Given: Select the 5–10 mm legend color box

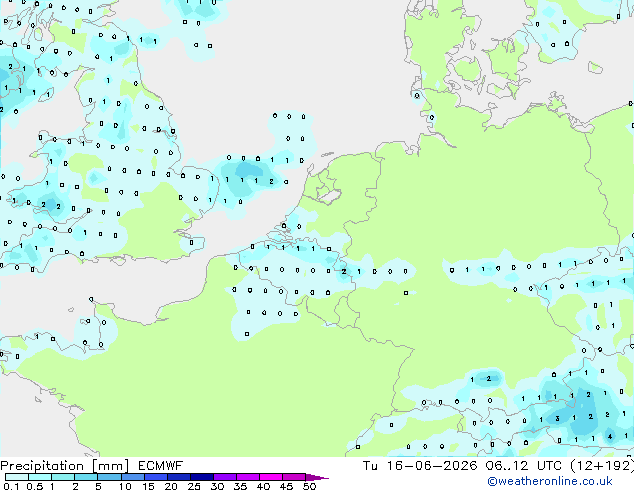Looking at the screenshot, I should 109,477.
